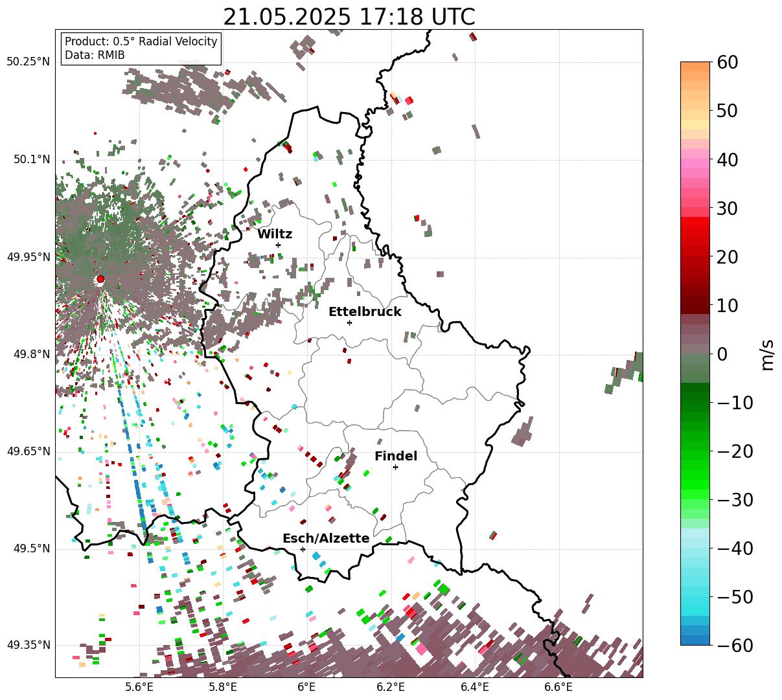Click the 50.25°N latitude label
The height and width of the screenshot is (700, 782).
[28, 62]
